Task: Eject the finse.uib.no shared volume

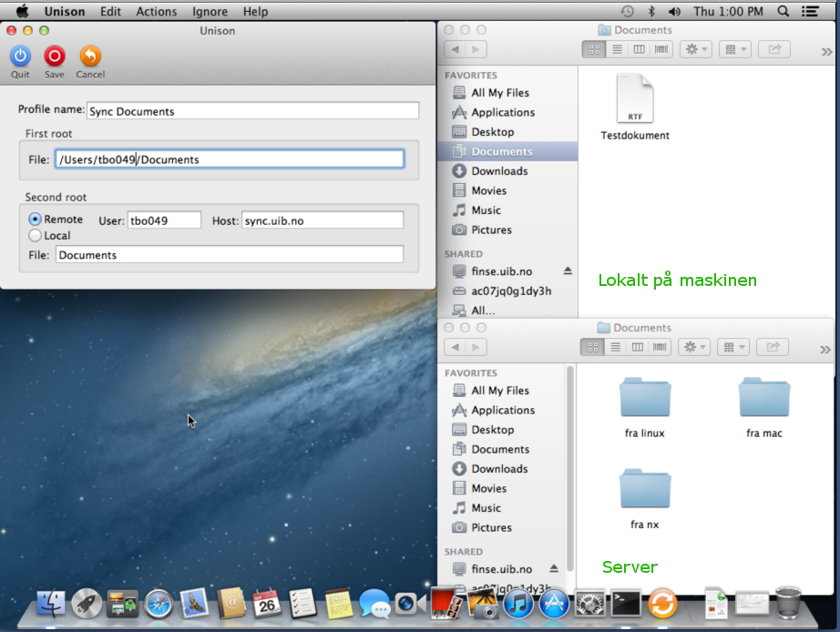Action: click(568, 271)
